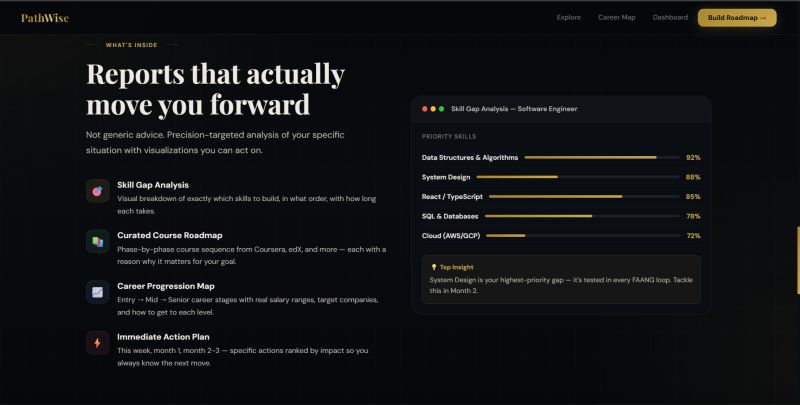Click the Top Insight card text
The width and height of the screenshot is (800, 405).
(561, 285)
